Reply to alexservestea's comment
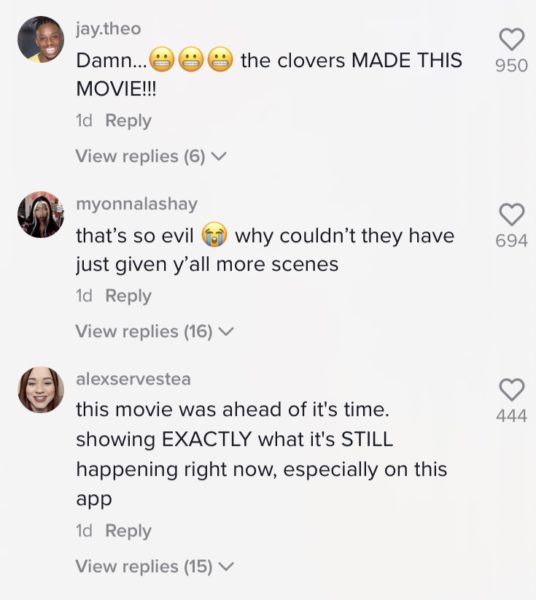Image resolution: width=536 pixels, height=600 pixels. pyautogui.click(x=128, y=531)
